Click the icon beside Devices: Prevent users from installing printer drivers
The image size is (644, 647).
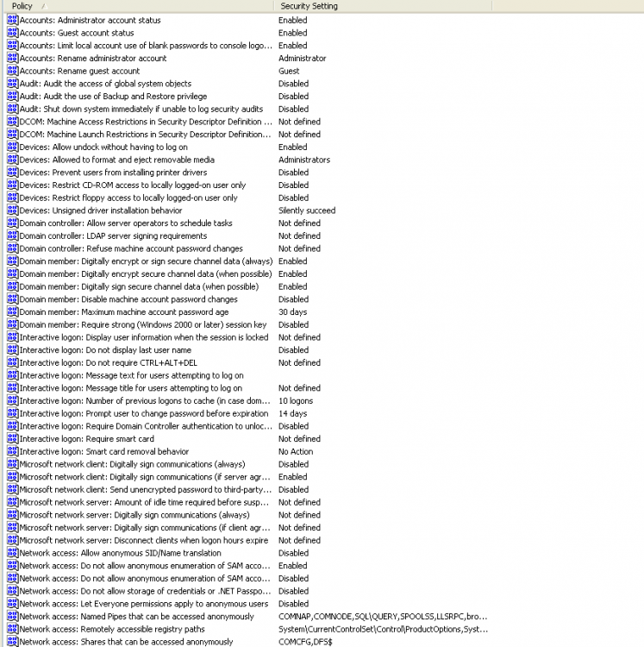(13, 173)
